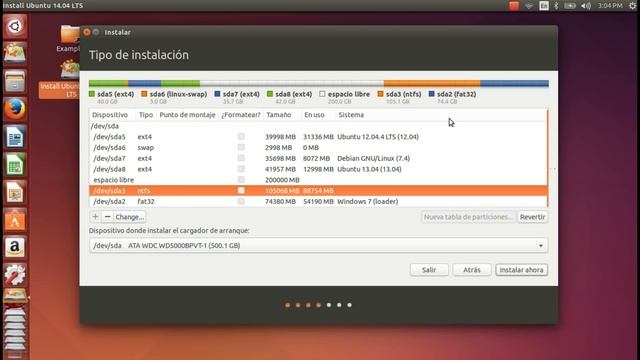This screenshot has height=360, width=640.
Task: Toggle format checkbox for /dev/sda6
Action: tap(241, 147)
